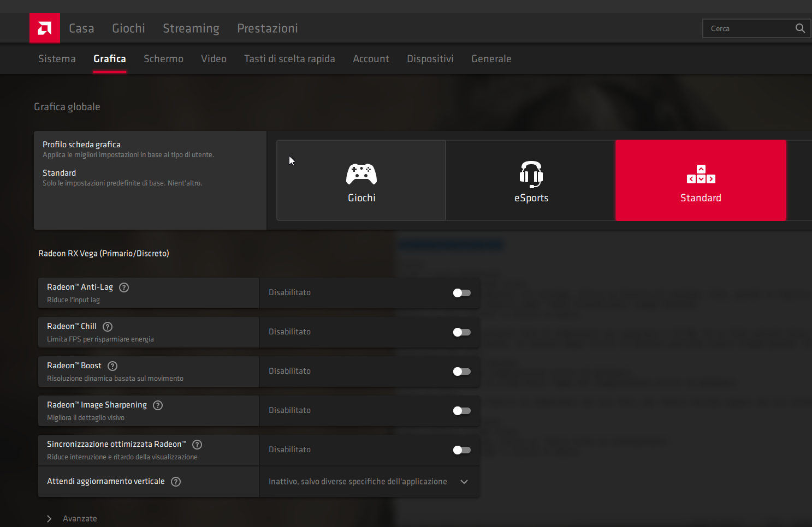
Task: Switch to the Account settings tab
Action: click(x=371, y=59)
